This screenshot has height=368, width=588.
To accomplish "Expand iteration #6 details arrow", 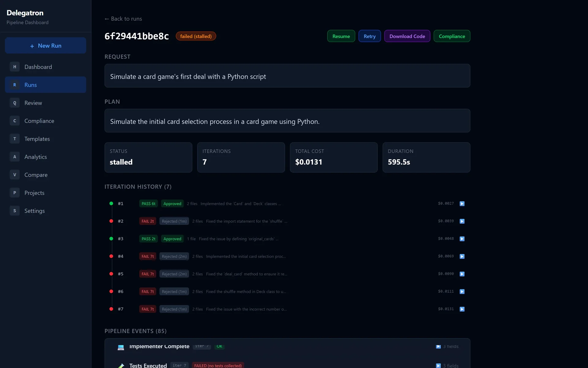I will [462, 292].
